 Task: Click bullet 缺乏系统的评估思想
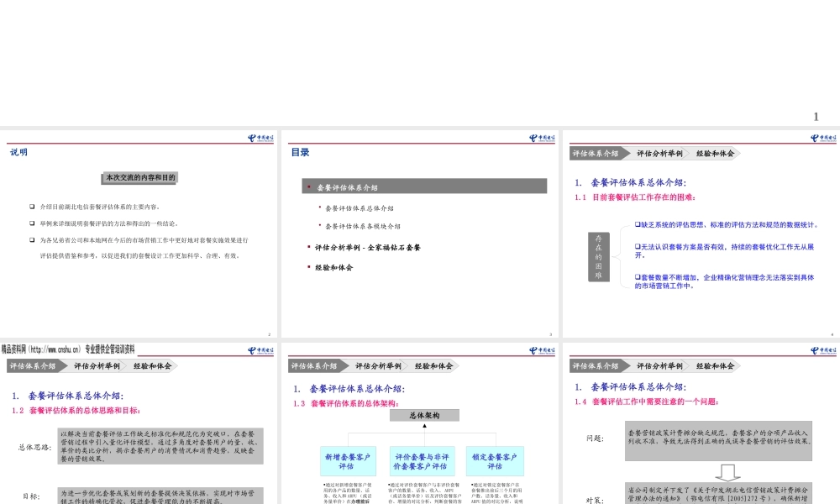[x=727, y=225]
